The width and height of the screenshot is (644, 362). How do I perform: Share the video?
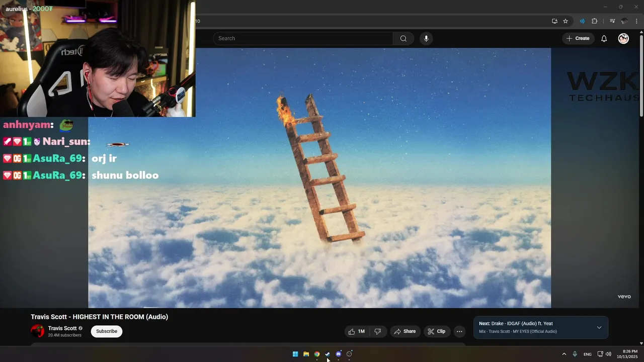405,331
